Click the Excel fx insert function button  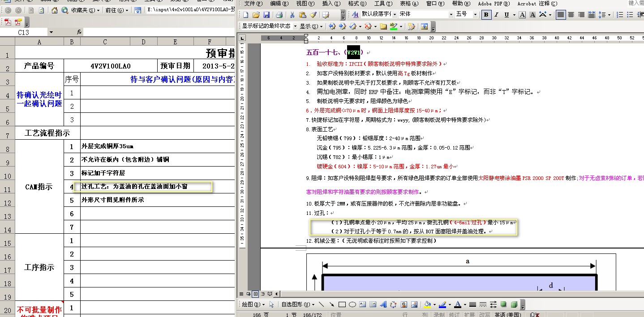coord(79,32)
